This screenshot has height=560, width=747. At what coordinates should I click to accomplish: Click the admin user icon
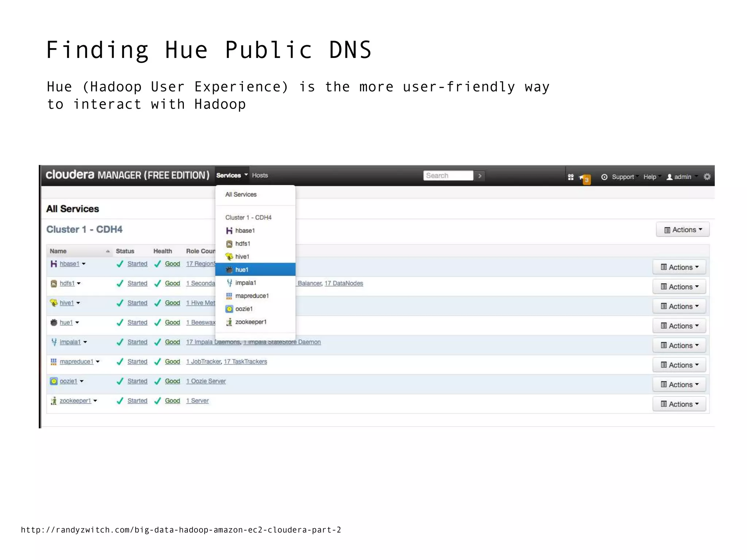[670, 177]
